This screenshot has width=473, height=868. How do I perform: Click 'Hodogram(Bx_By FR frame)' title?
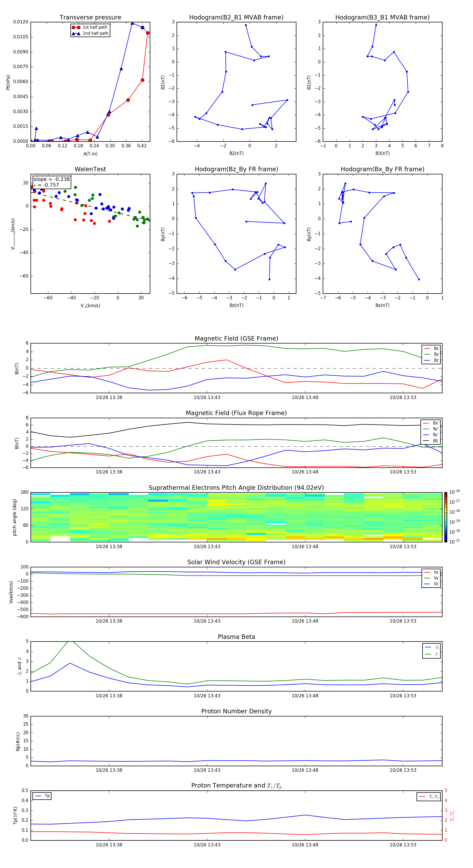click(x=382, y=169)
